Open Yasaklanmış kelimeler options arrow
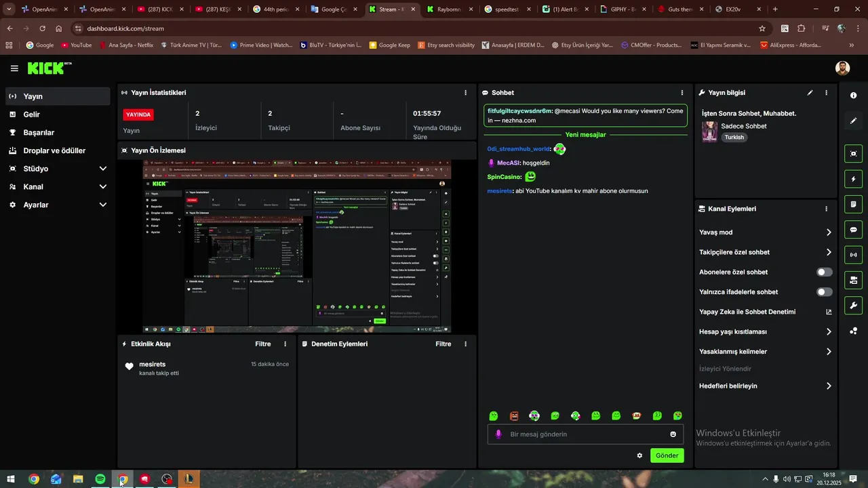 [828, 352]
